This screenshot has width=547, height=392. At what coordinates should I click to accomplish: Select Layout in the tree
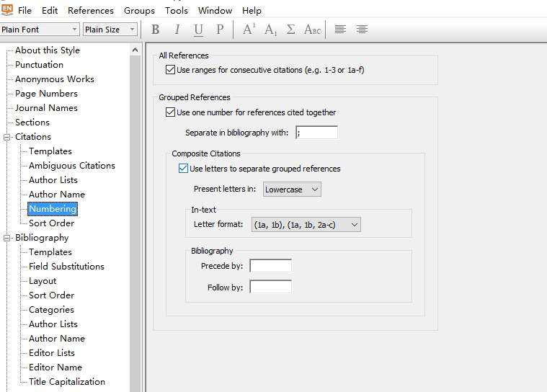point(43,281)
